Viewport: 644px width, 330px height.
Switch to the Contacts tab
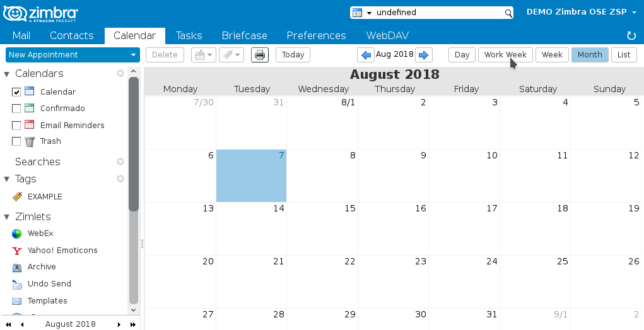(72, 36)
